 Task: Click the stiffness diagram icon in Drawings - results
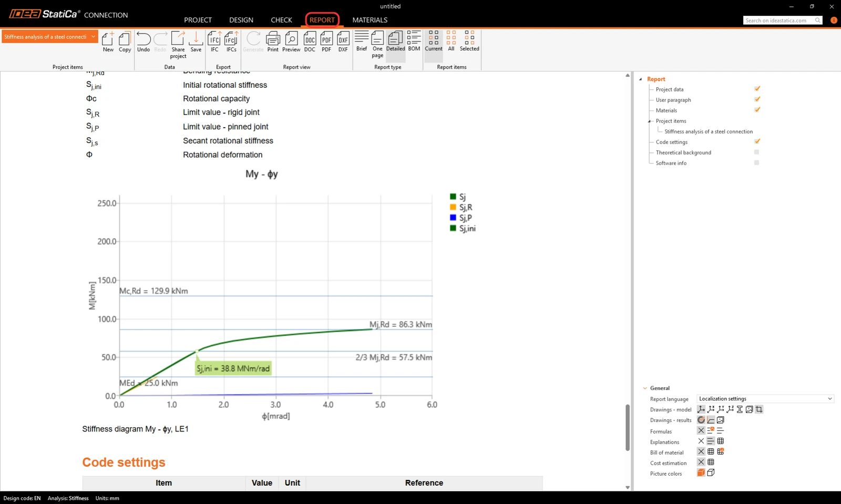click(711, 420)
